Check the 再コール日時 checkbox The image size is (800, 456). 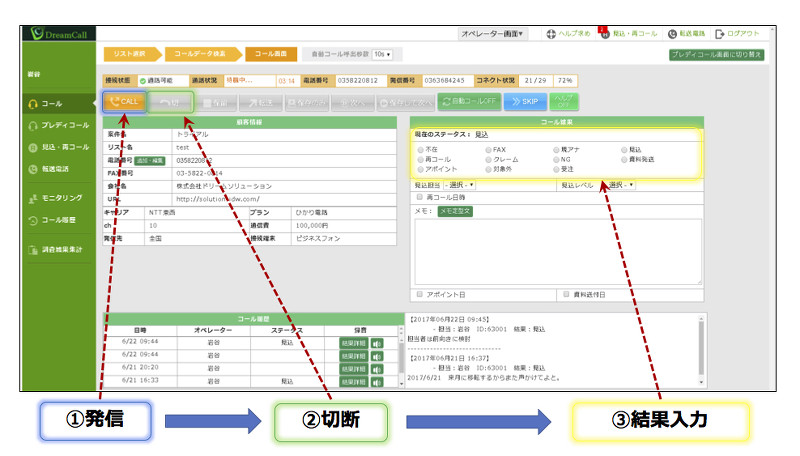(x=419, y=198)
